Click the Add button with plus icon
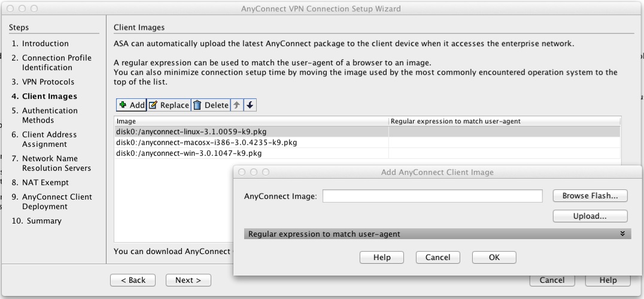 pos(132,105)
